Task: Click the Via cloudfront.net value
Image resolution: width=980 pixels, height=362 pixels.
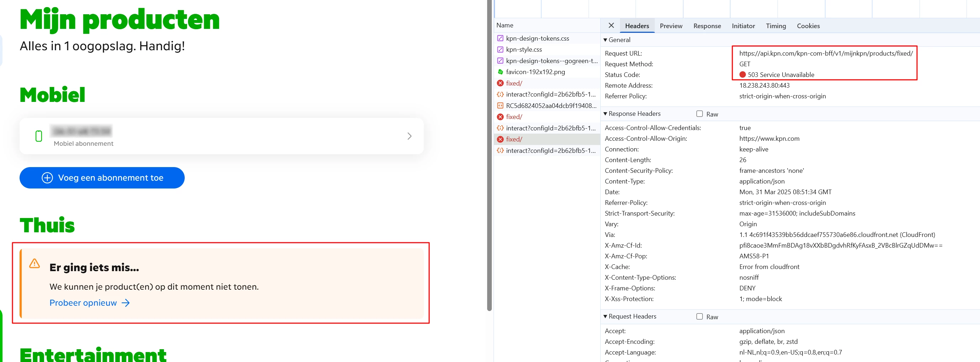Action: tap(837, 234)
